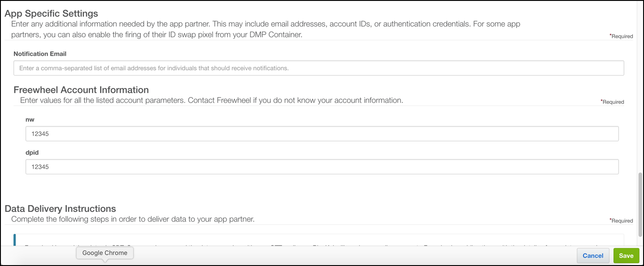Click the Notification Email field label

point(40,54)
